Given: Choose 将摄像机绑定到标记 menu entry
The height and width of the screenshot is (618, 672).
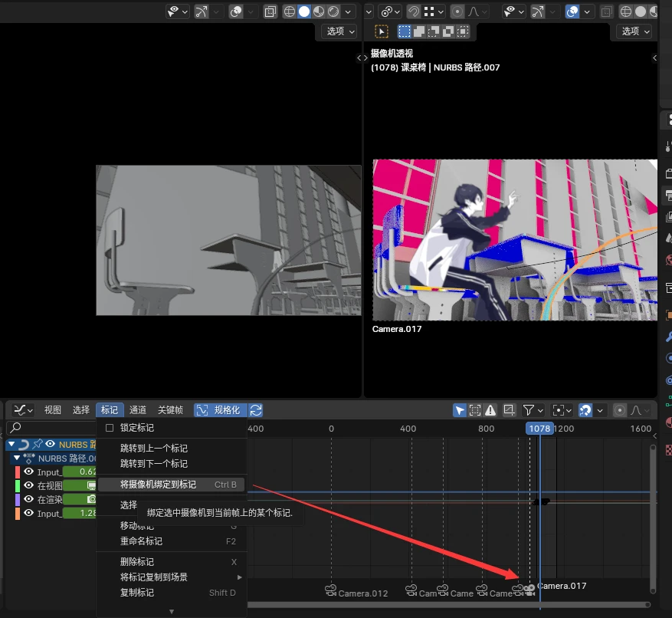Looking at the screenshot, I should coord(172,485).
